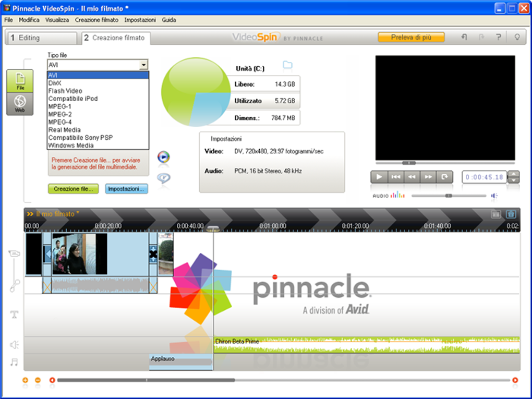Adjust the audio volume slider

[449, 196]
